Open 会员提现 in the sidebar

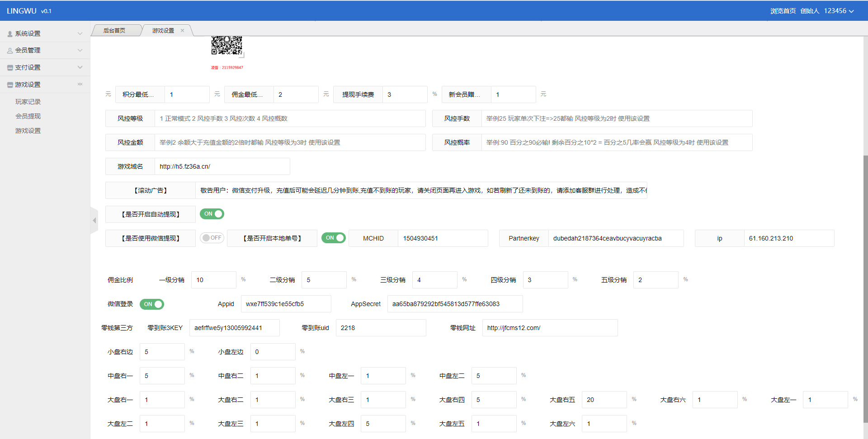coord(28,116)
